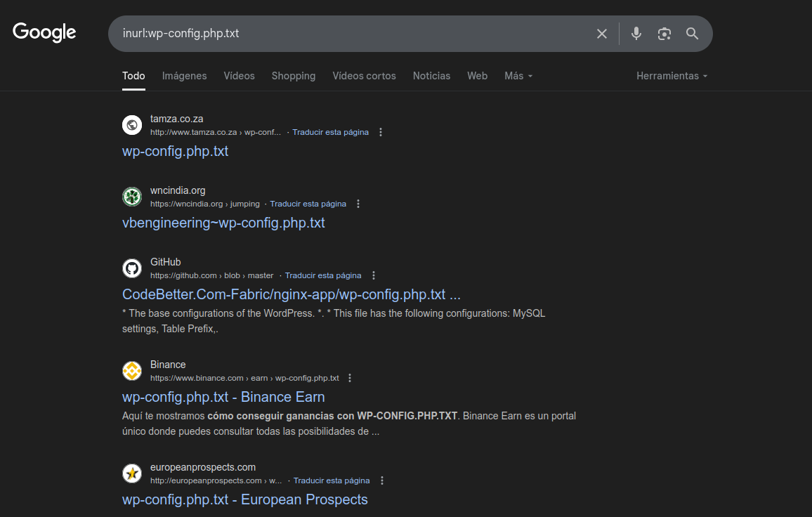Image resolution: width=812 pixels, height=517 pixels.
Task: Start voice search with microphone icon
Action: click(636, 34)
